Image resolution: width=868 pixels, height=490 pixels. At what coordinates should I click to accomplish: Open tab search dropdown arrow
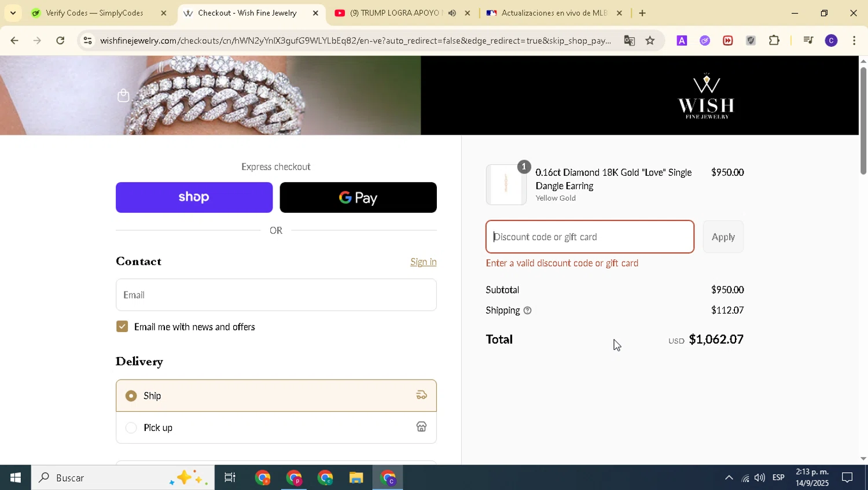coord(13,13)
